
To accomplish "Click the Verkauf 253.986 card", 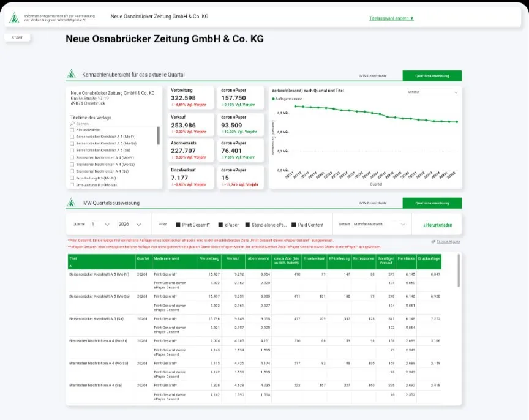I will tap(191, 124).
